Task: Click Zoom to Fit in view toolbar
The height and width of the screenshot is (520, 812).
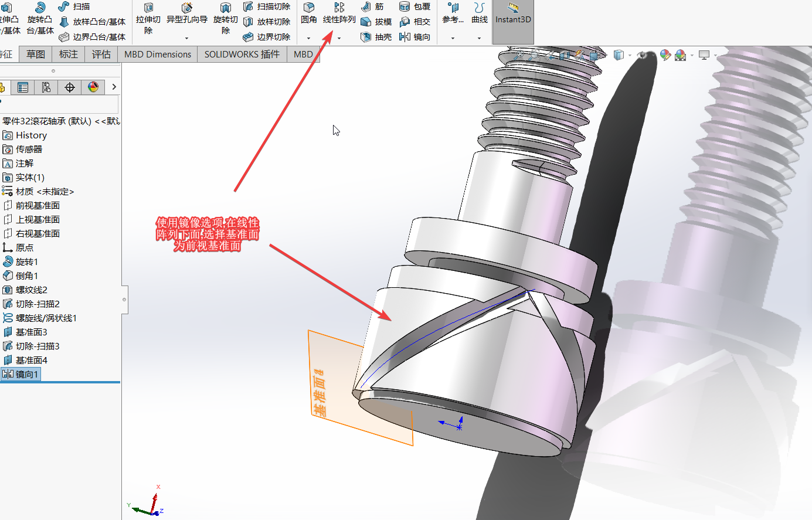Action: point(519,55)
